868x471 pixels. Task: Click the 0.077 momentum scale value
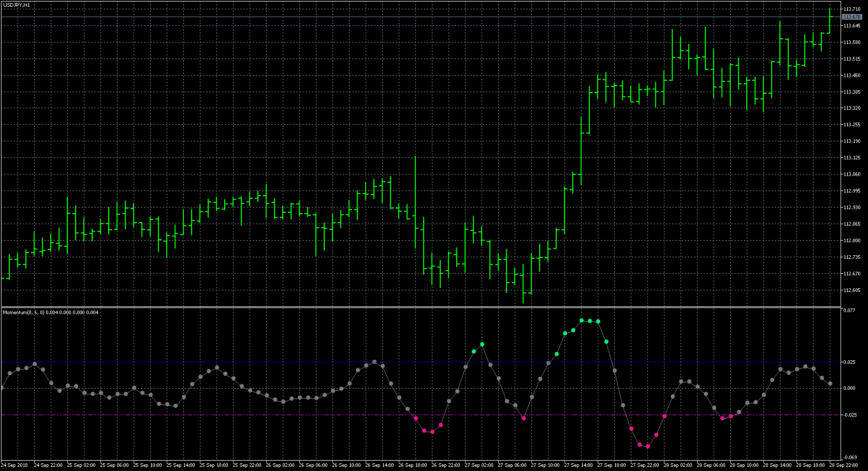coord(849,311)
